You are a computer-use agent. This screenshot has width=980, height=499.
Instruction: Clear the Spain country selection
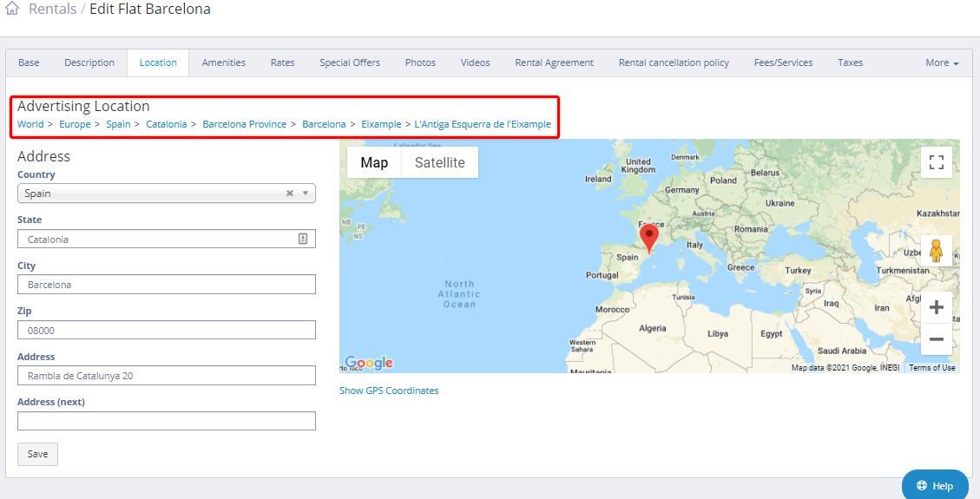tap(290, 194)
